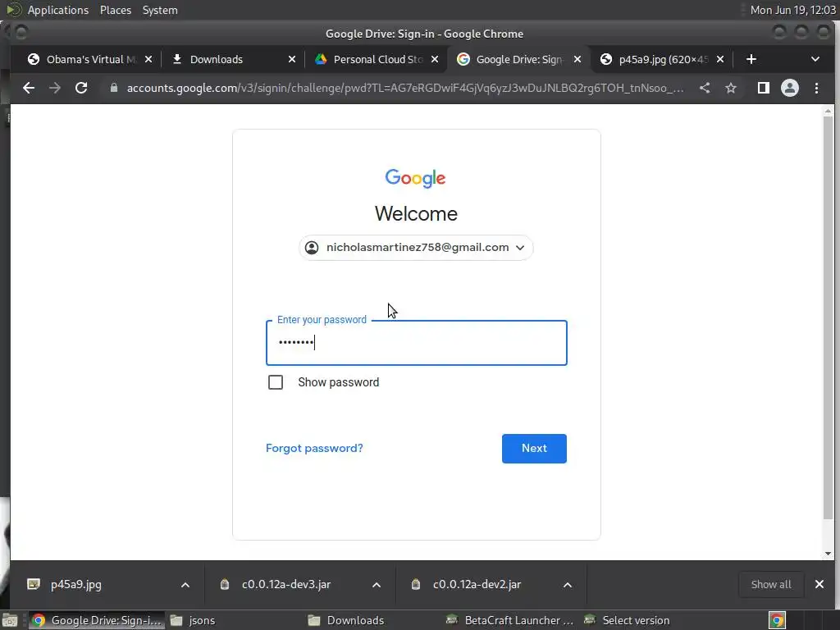Open the downloaded p45a9.jpg file
This screenshot has width=840, height=630.
[x=75, y=584]
